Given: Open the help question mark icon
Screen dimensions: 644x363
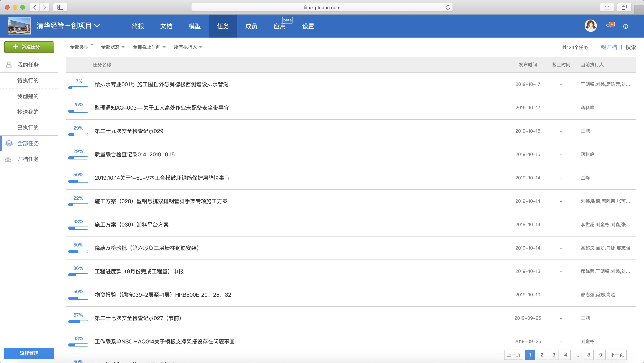Looking at the screenshot, I should coord(625,26).
